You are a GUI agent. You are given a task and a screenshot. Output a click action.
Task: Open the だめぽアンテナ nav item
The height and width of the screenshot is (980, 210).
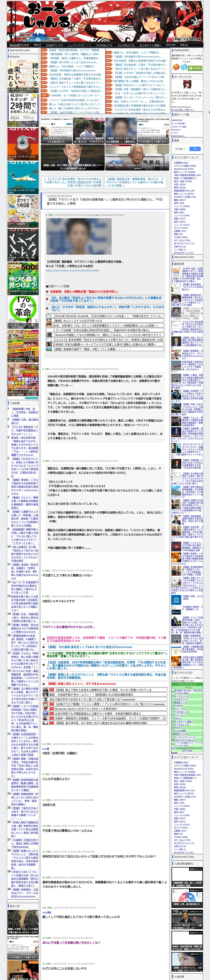[x=54, y=45]
